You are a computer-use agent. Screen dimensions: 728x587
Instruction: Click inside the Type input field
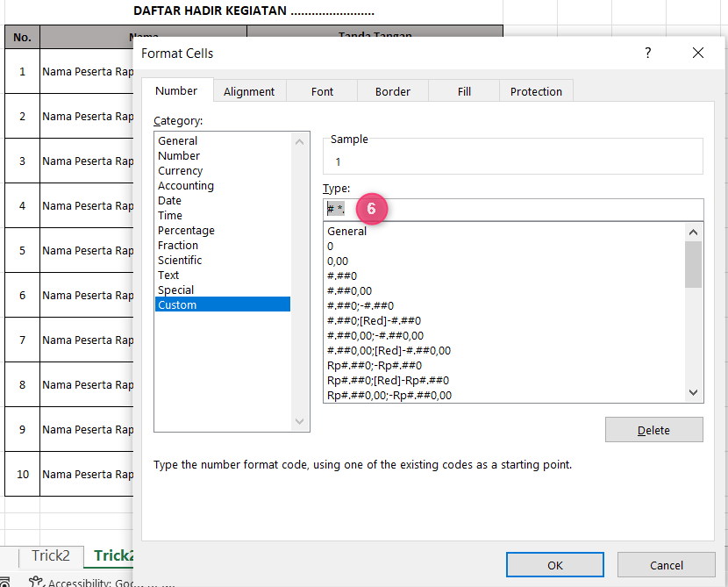526,210
